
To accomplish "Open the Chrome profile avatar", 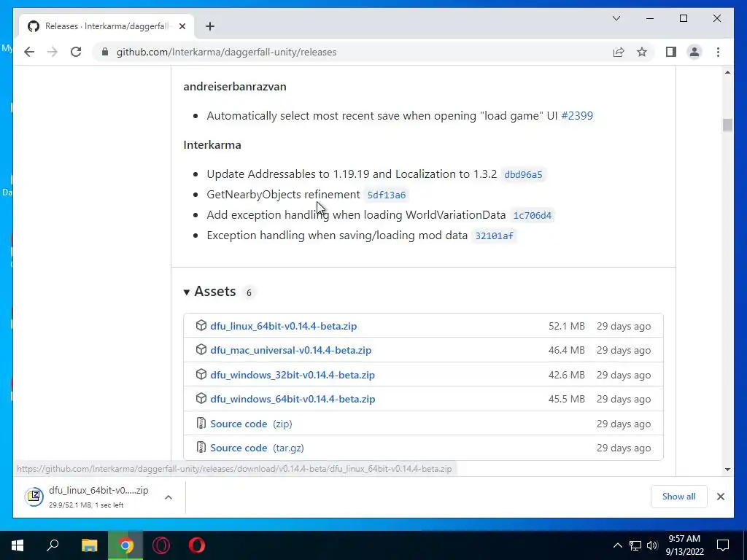I will 694,52.
